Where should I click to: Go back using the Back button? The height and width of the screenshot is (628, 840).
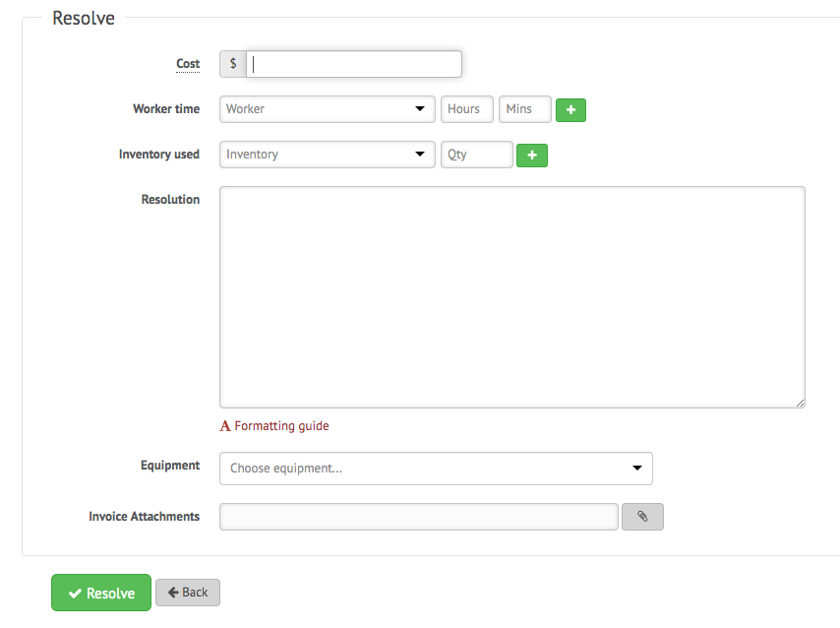pyautogui.click(x=188, y=593)
